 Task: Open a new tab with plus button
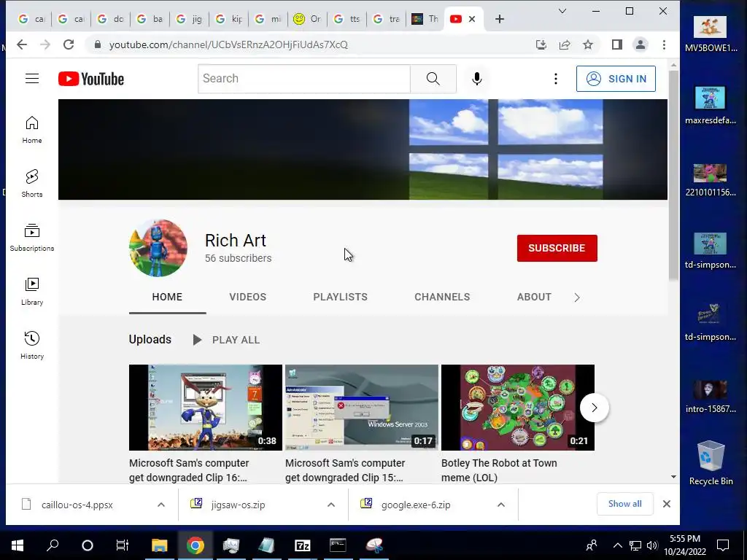click(x=499, y=19)
